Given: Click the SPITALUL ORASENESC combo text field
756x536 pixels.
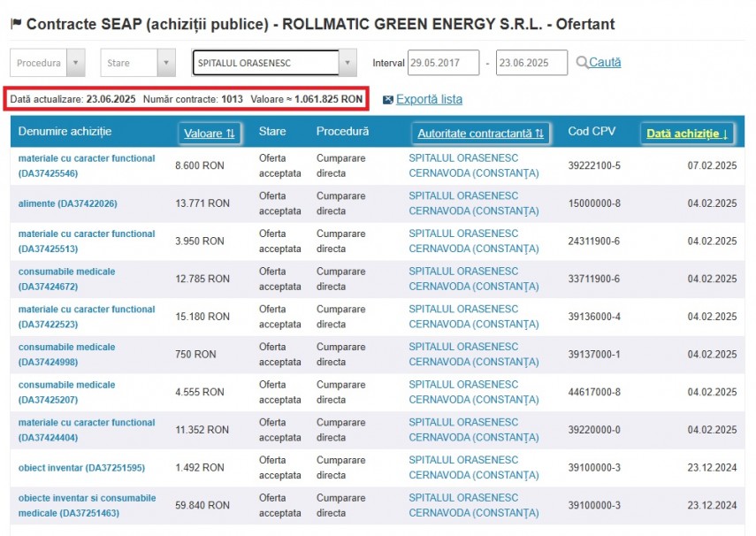Looking at the screenshot, I should [265, 63].
